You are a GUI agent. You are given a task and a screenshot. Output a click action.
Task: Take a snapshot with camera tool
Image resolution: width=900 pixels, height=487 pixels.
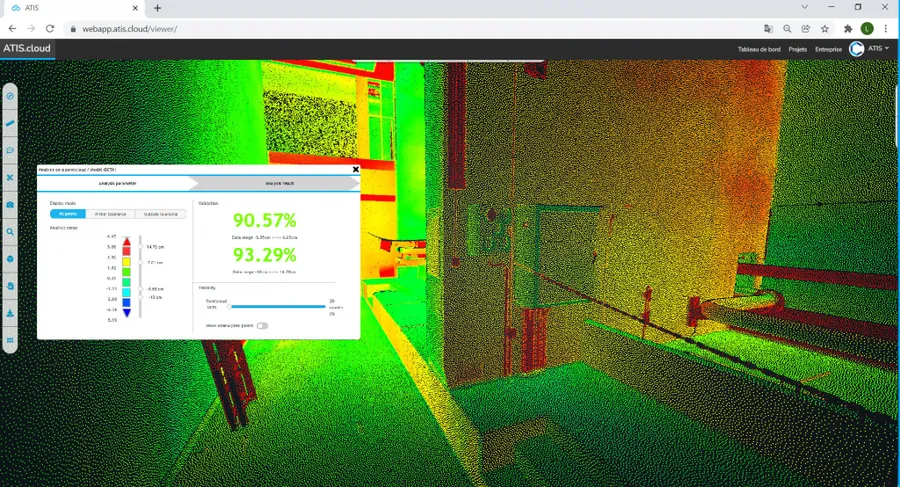(x=10, y=204)
